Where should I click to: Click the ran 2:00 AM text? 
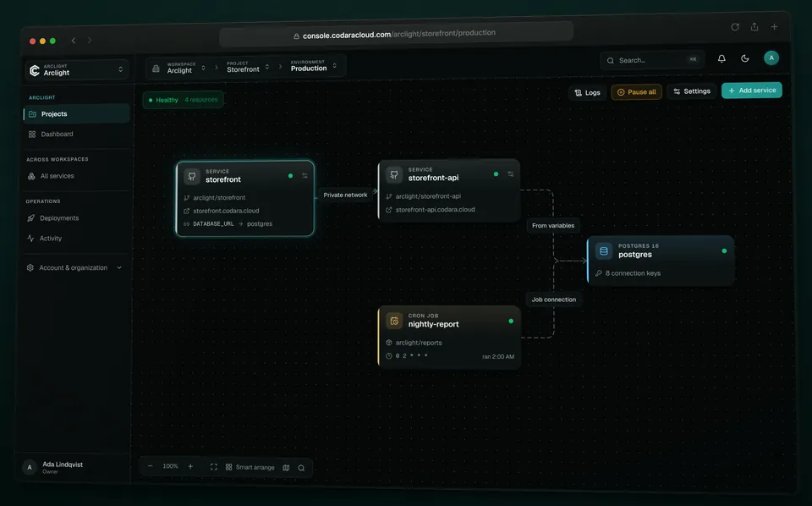498,357
